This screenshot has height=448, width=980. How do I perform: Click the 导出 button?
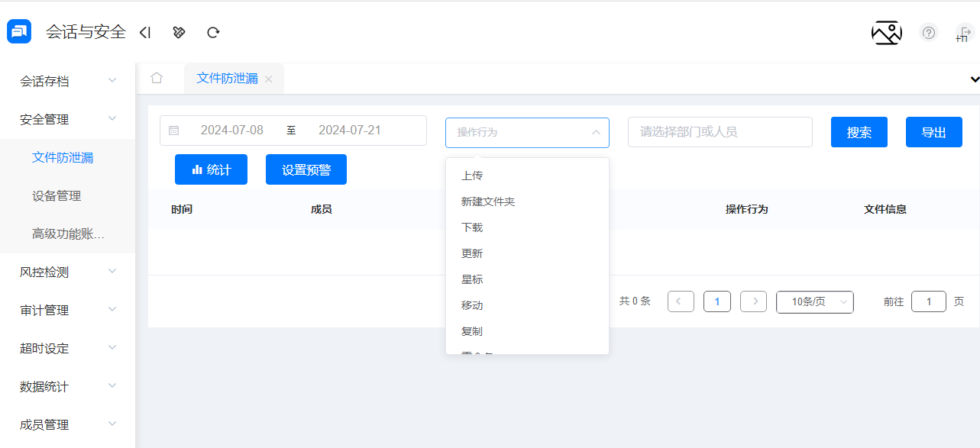click(x=933, y=131)
